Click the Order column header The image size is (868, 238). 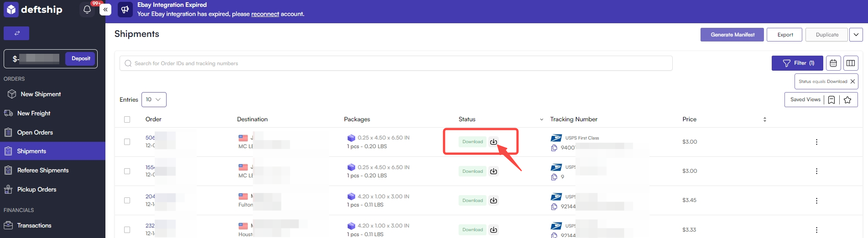153,119
